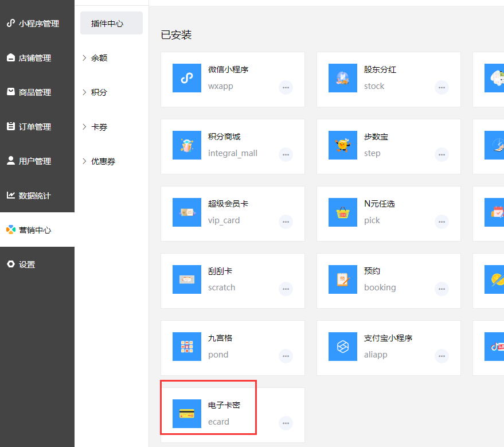Open 设置 in the sidebar
This screenshot has height=447, width=504.
pyautogui.click(x=26, y=265)
